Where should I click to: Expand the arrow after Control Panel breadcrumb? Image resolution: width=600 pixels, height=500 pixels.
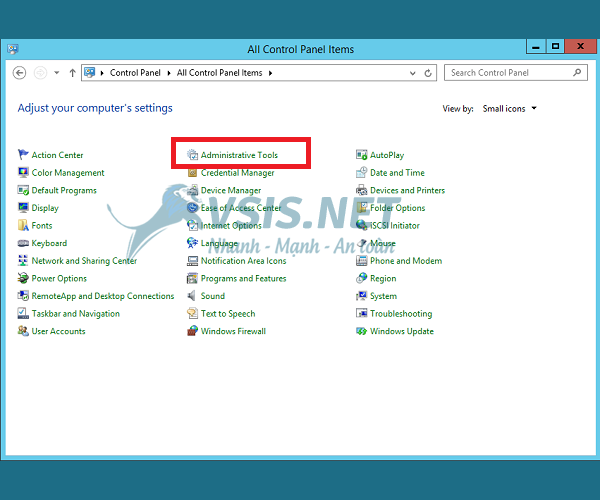[x=169, y=73]
